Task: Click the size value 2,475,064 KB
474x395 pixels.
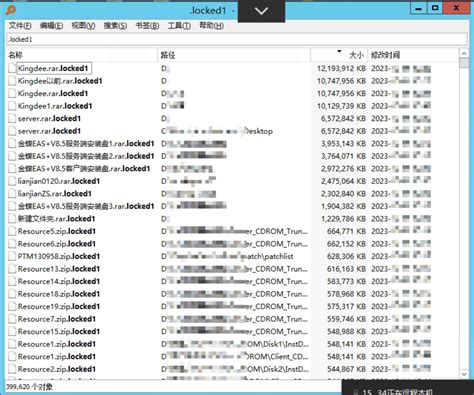Action: (x=343, y=181)
